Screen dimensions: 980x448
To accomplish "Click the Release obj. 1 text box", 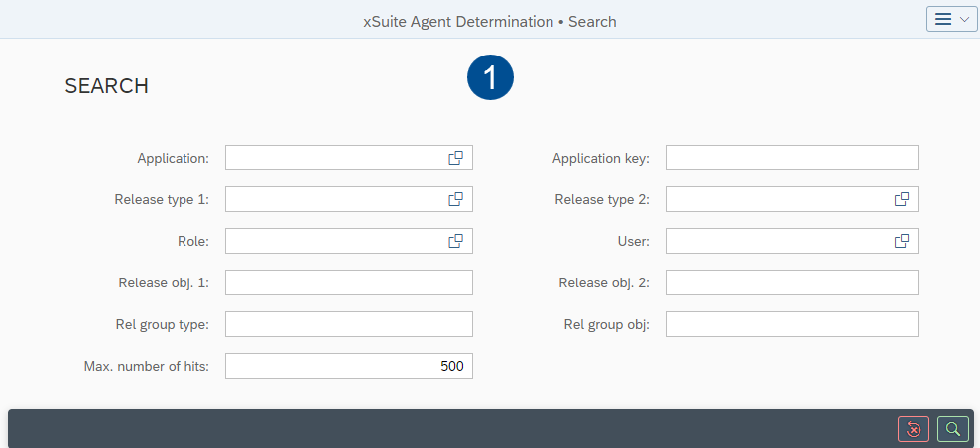I will pyautogui.click(x=348, y=282).
